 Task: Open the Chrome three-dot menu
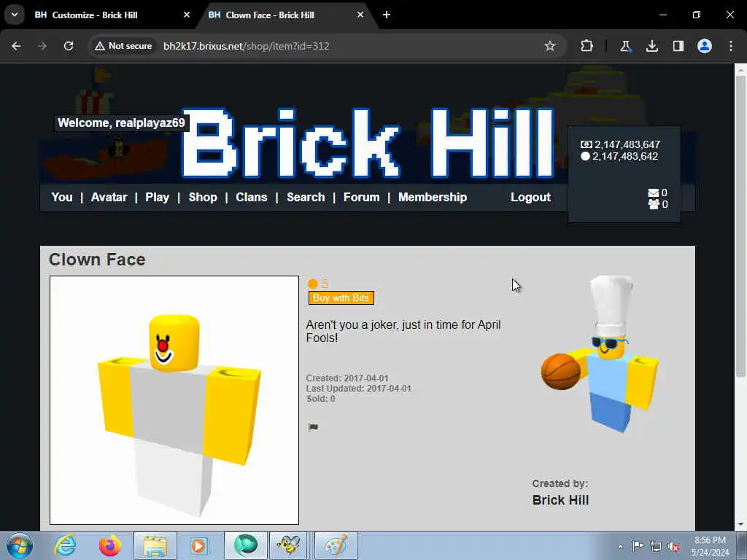pos(731,46)
